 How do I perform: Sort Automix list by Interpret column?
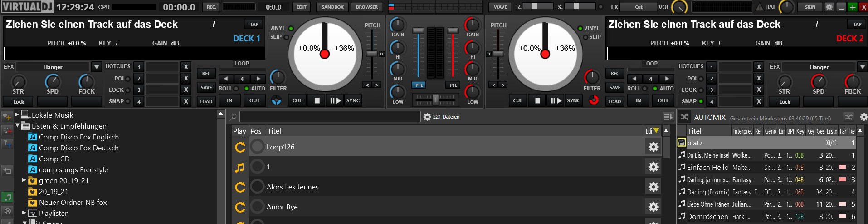tap(742, 131)
